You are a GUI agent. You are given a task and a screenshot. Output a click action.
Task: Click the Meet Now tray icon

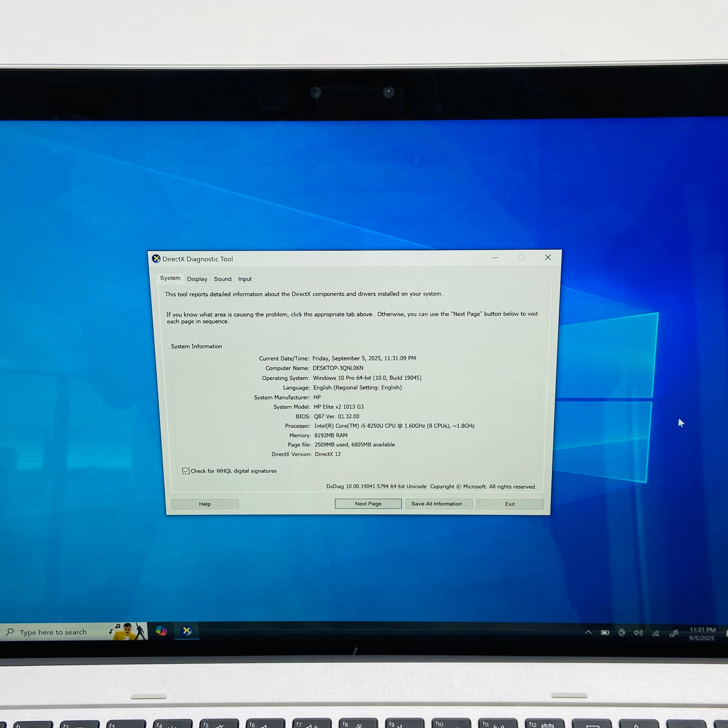click(622, 633)
